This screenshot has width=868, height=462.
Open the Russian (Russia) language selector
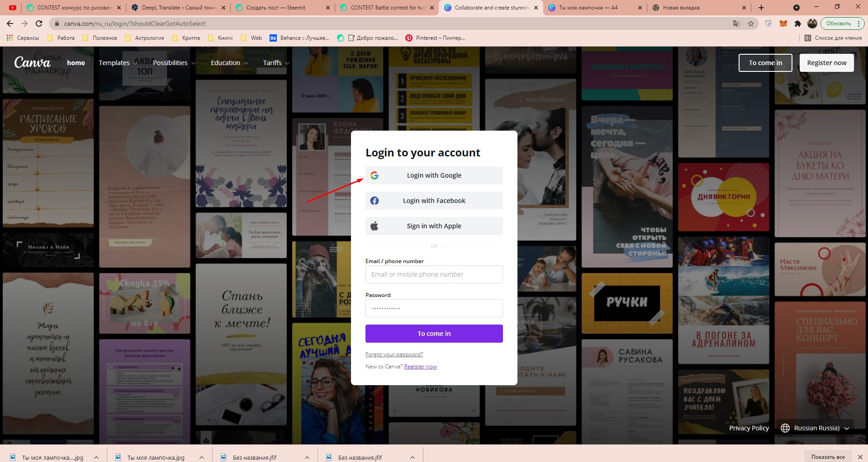(x=815, y=428)
